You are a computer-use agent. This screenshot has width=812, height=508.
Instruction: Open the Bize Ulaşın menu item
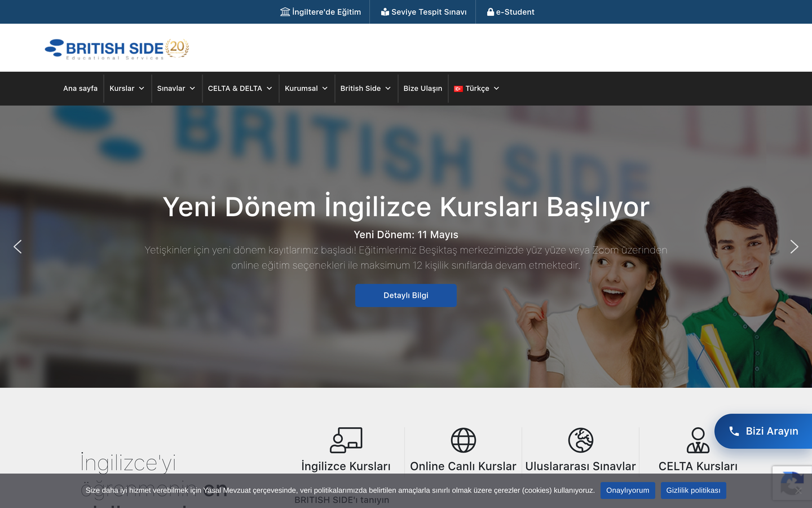tap(423, 89)
